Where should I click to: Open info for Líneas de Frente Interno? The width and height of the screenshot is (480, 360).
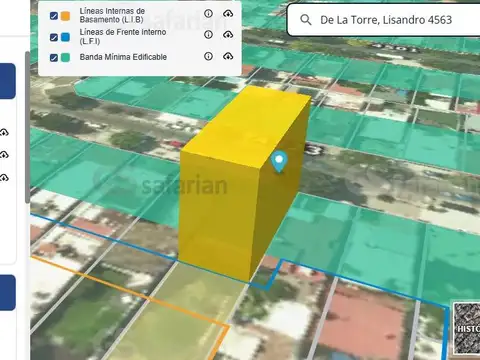coord(208,35)
